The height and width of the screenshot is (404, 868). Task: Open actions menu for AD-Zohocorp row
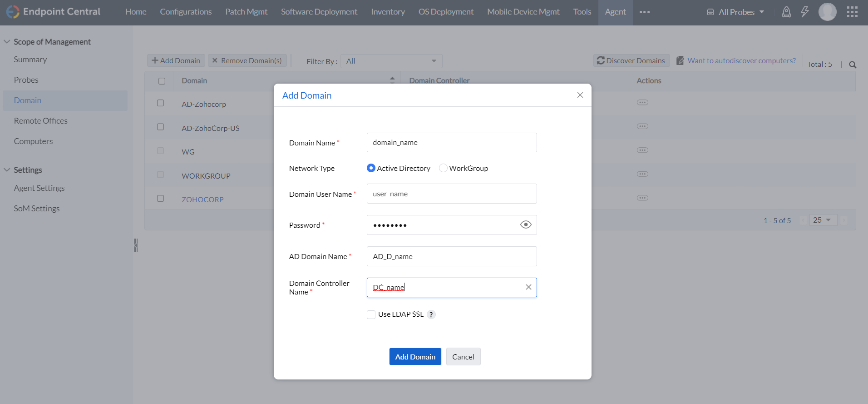tap(642, 103)
